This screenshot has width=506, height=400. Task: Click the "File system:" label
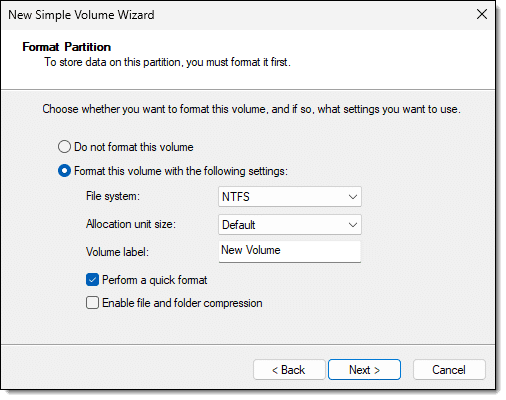point(113,196)
